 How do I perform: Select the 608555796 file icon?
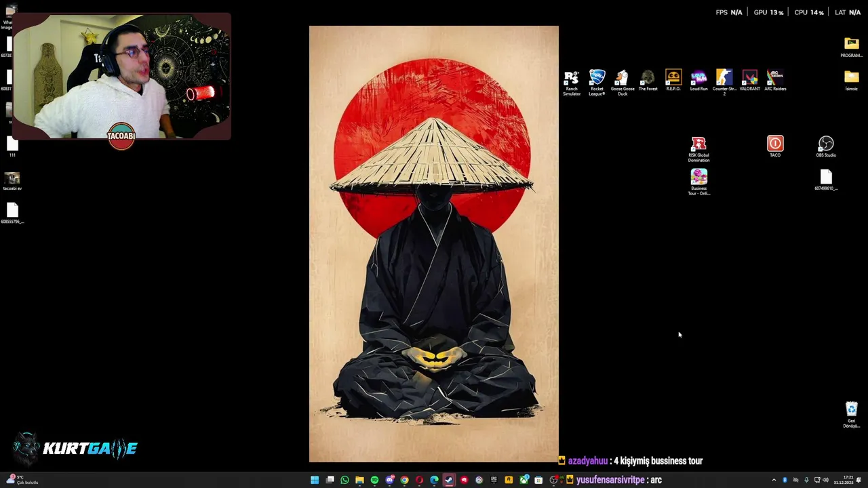(x=12, y=213)
